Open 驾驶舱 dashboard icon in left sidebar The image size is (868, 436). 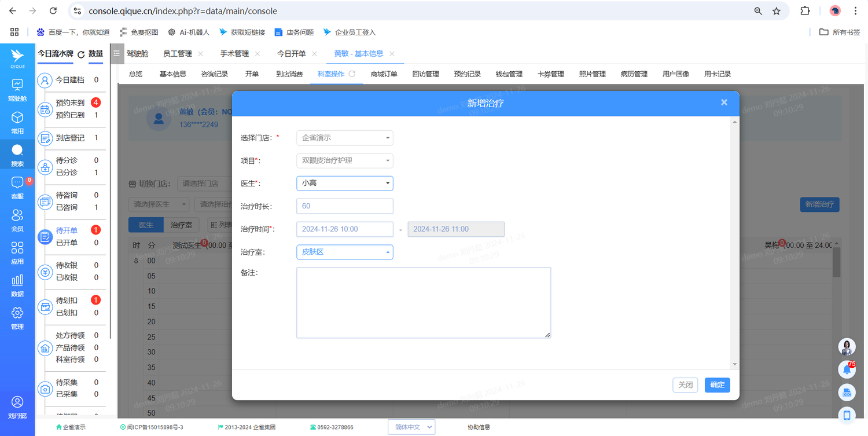coord(17,85)
